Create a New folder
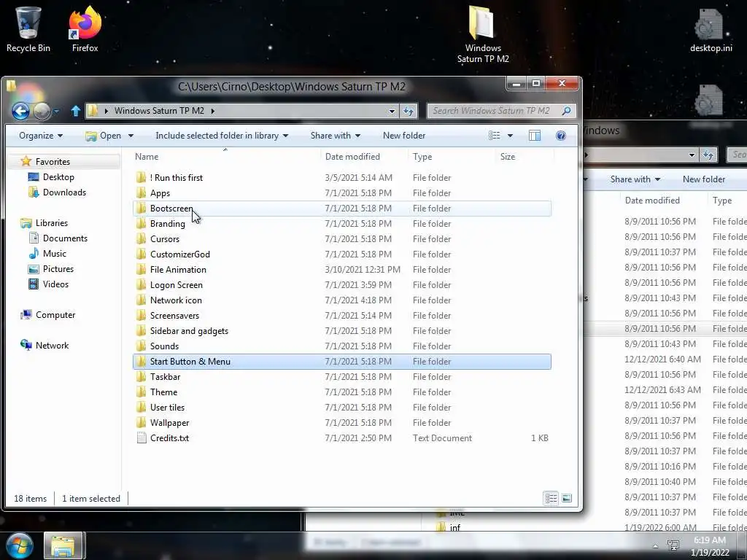Viewport: 747px width, 560px height. tap(404, 136)
